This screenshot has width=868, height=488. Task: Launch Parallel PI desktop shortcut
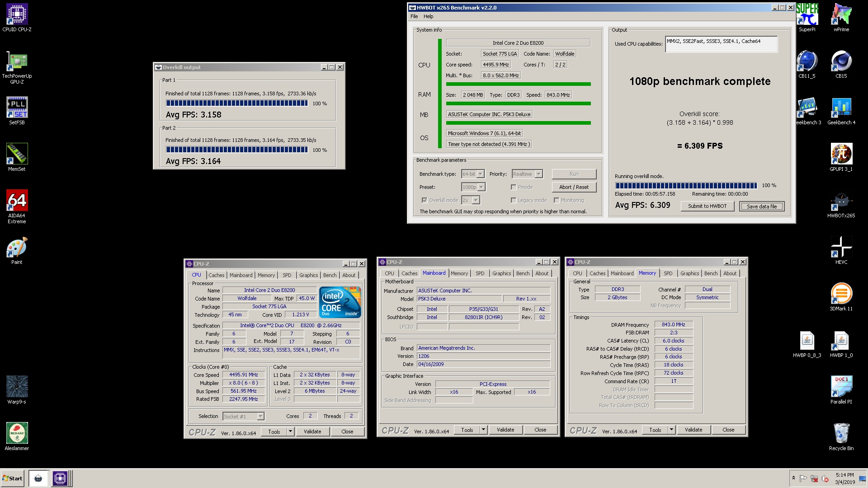coord(841,390)
